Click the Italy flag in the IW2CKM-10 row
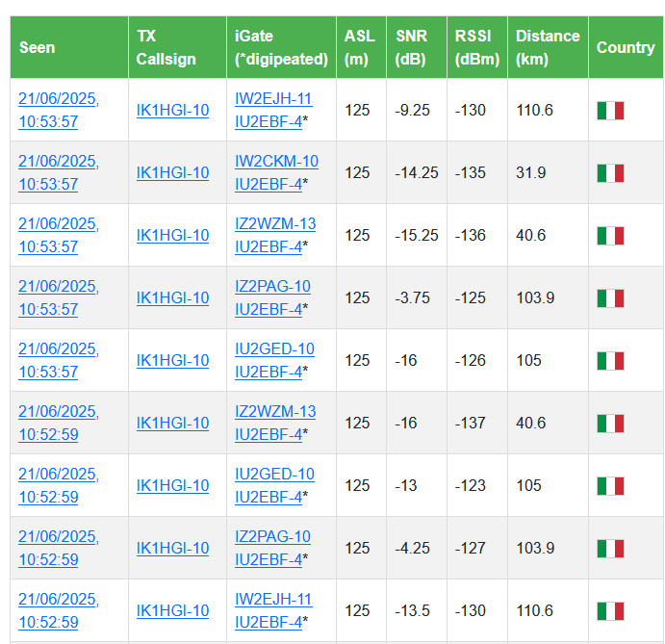The image size is (665, 644). click(610, 173)
